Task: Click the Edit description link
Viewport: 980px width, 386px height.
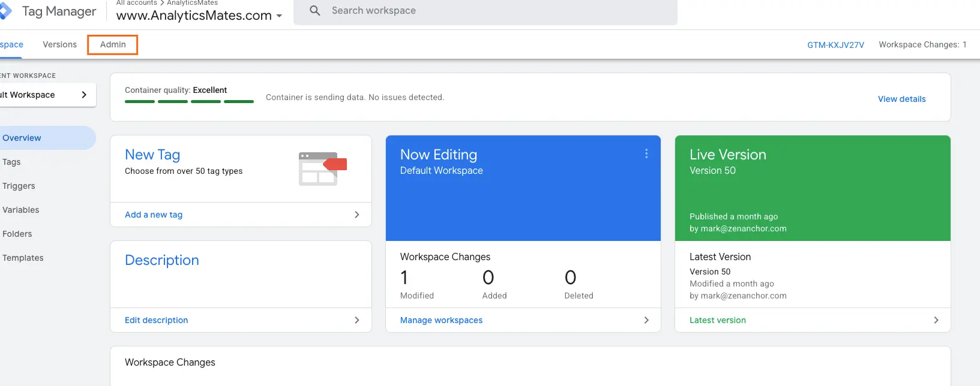Action: tap(157, 320)
